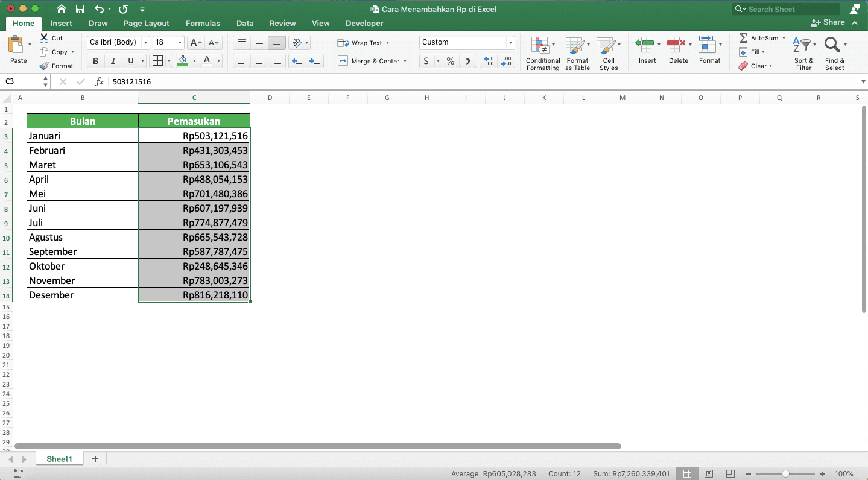868x480 pixels.
Task: Open Cell Styles gallery
Action: [x=609, y=53]
